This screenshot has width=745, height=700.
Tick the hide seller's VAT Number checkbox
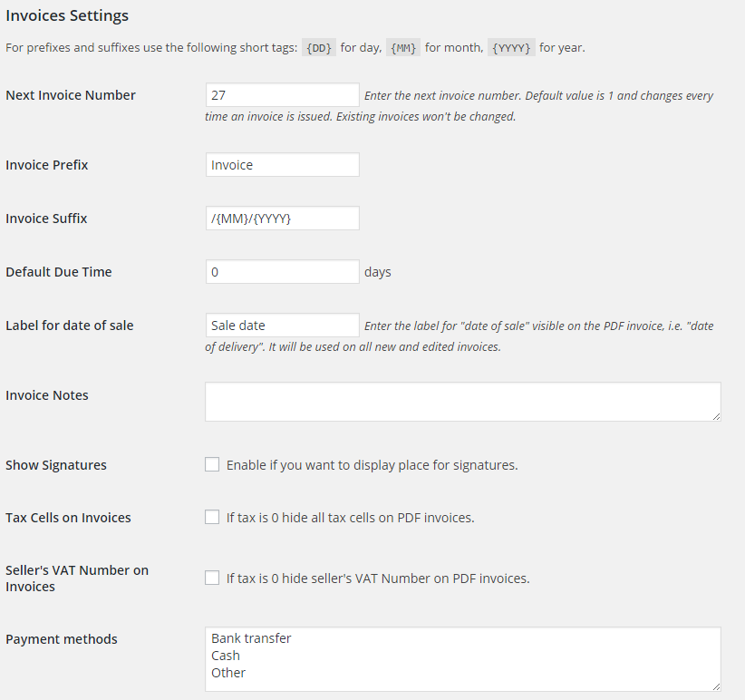tap(212, 578)
